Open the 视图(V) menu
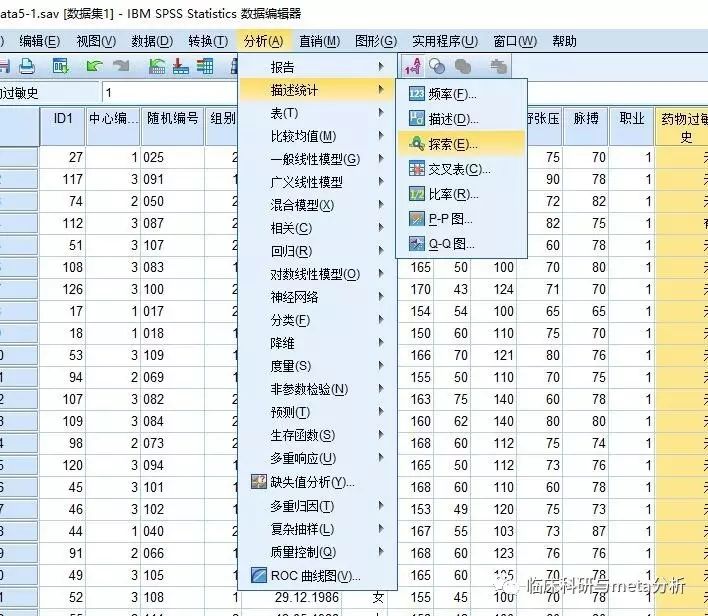Image resolution: width=708 pixels, height=616 pixels. click(96, 42)
